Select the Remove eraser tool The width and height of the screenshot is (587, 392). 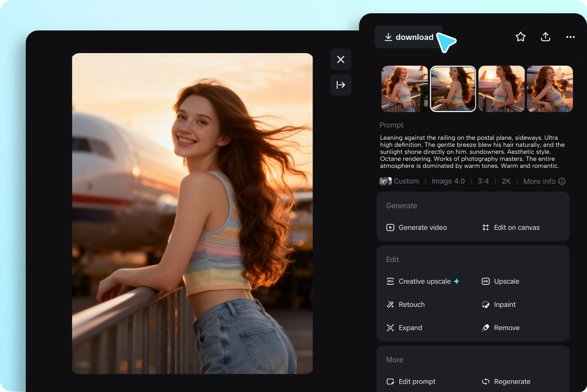[501, 328]
